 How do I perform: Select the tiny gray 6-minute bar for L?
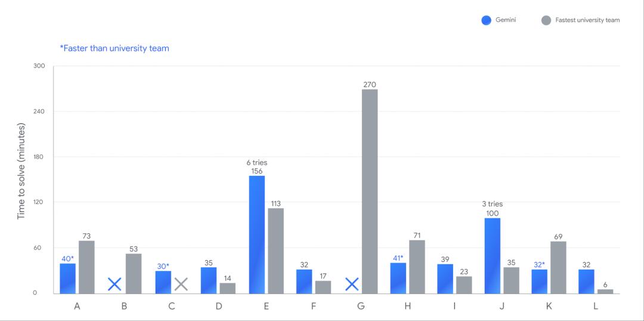[x=605, y=291]
